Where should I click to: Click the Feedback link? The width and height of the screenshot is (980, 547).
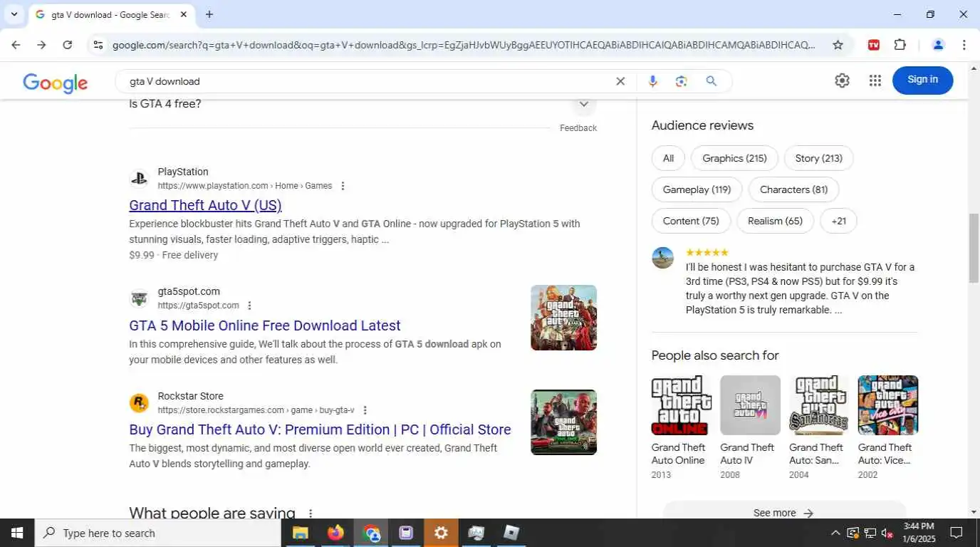click(x=578, y=128)
